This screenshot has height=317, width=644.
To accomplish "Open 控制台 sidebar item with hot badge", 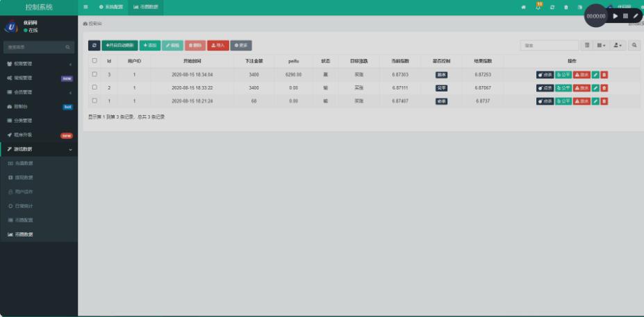I will pos(39,107).
